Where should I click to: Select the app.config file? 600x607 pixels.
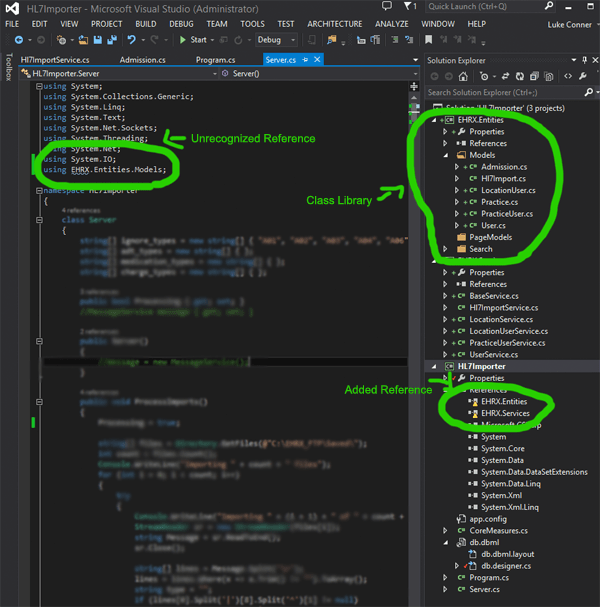click(488, 519)
